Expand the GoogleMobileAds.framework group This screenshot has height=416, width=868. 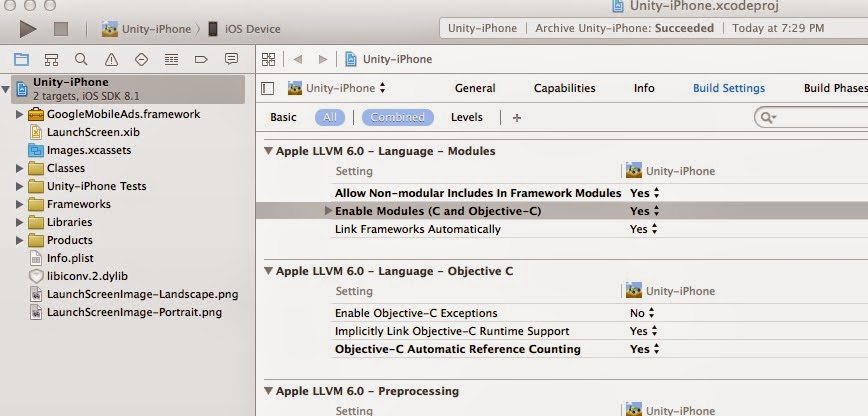19,114
